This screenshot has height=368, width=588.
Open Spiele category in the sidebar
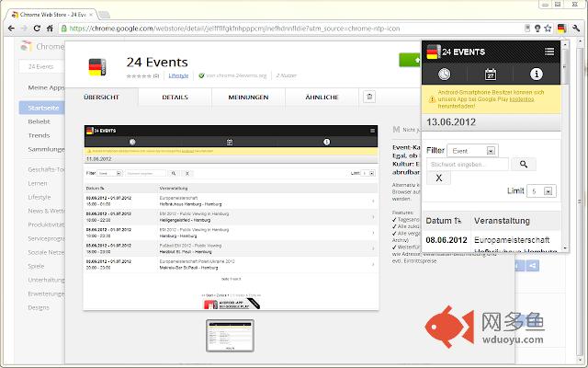coord(36,266)
